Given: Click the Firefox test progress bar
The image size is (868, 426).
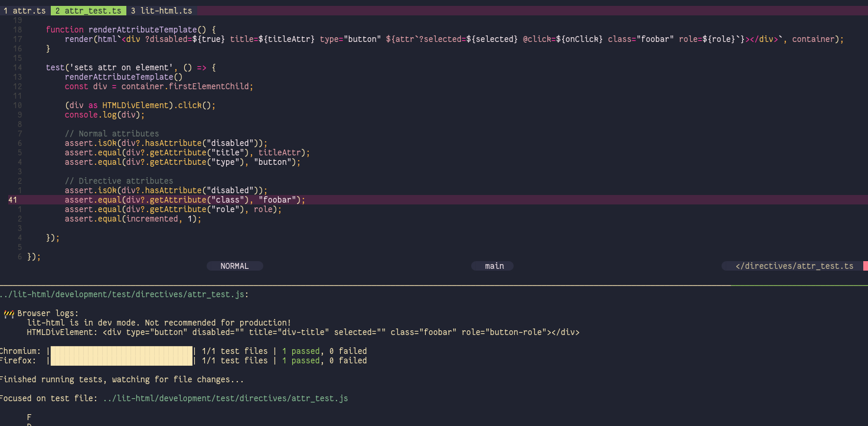Looking at the screenshot, I should 122,360.
